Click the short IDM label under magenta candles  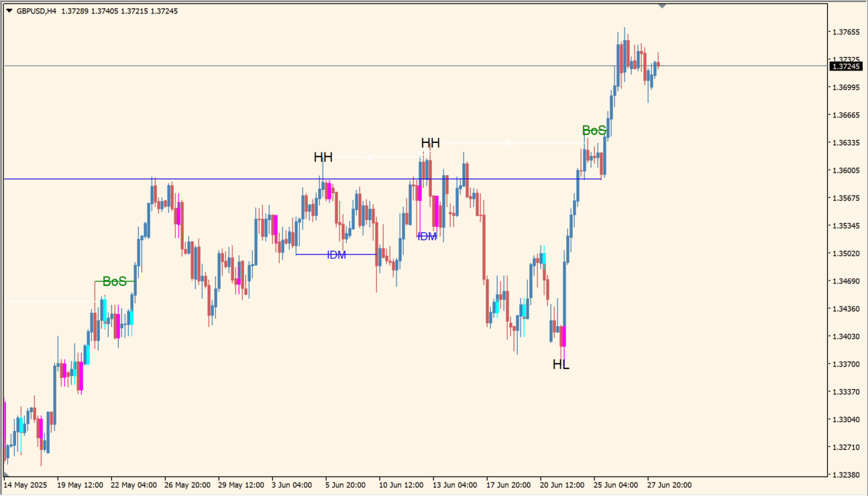coord(427,236)
